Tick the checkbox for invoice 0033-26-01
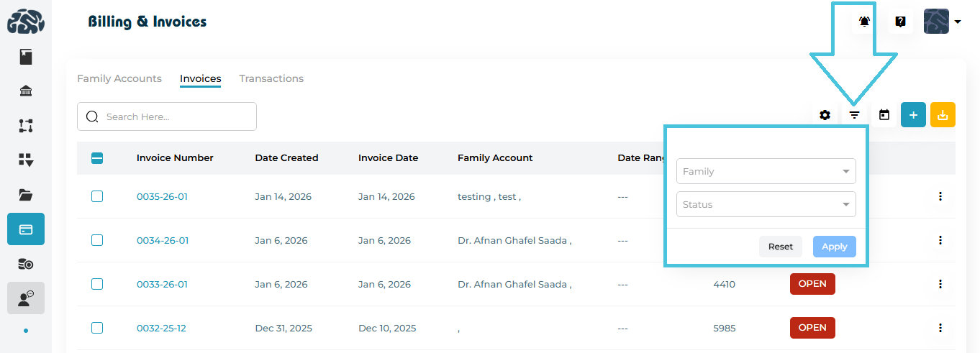 tap(97, 284)
